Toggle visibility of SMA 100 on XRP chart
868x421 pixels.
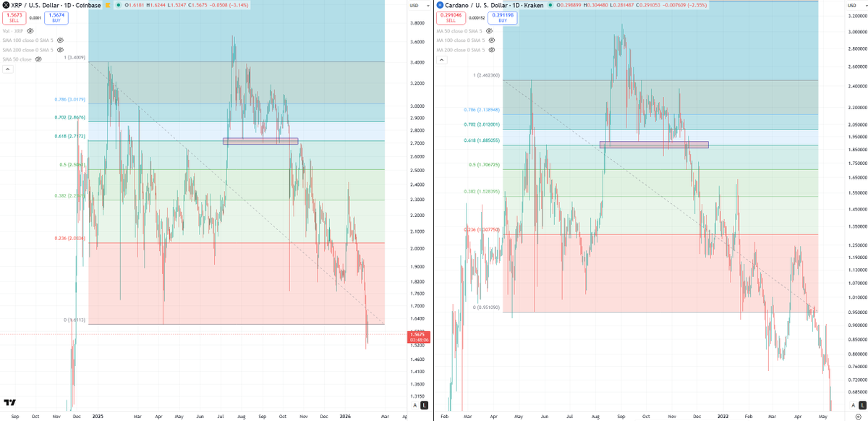[60, 41]
